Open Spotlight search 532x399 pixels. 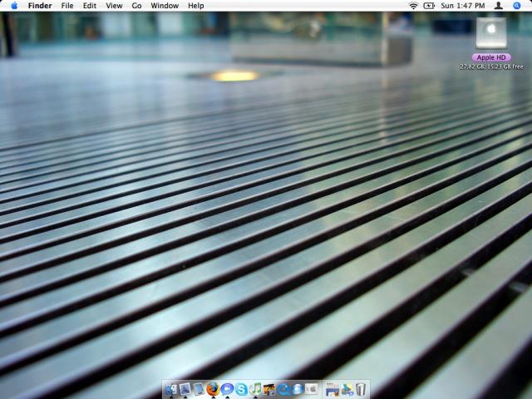[x=516, y=6]
